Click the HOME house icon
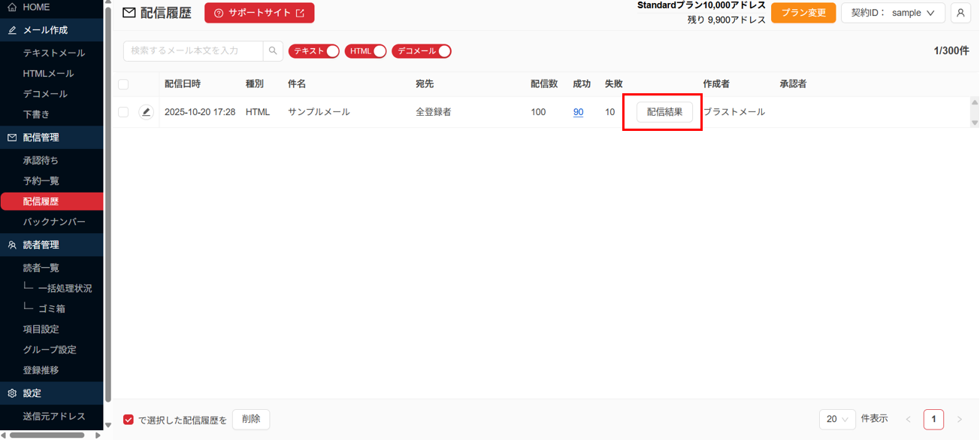The width and height of the screenshot is (980, 440). [x=11, y=8]
